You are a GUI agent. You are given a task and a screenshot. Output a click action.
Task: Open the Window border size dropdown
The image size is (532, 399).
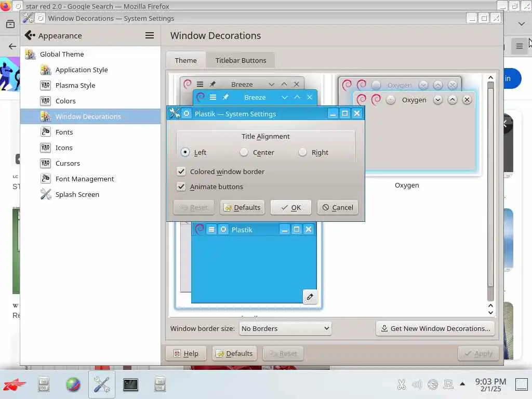click(285, 328)
